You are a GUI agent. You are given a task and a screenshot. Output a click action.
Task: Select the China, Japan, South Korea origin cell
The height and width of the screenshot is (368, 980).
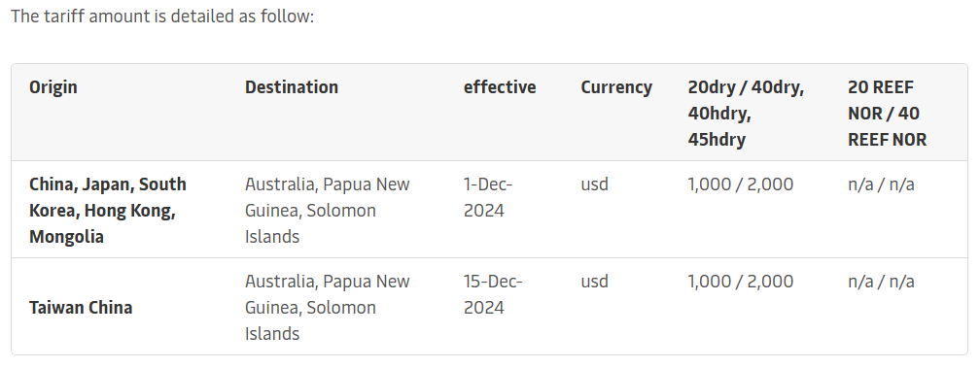point(108,210)
